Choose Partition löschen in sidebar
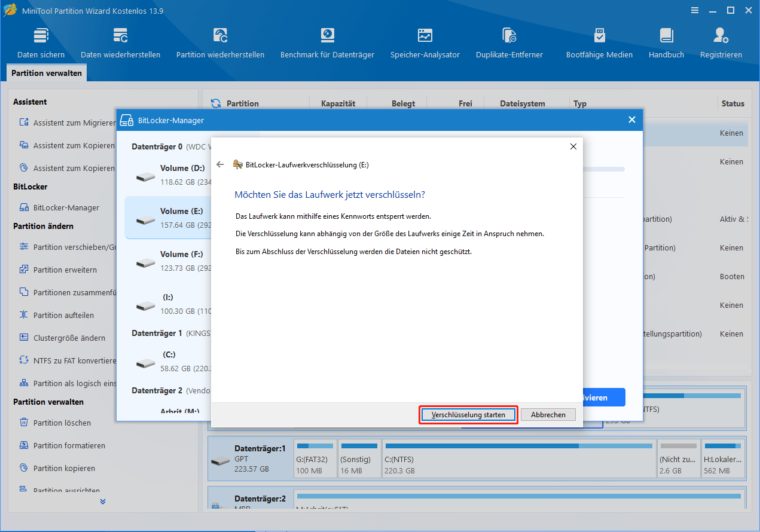This screenshot has width=760, height=532. pos(55,423)
